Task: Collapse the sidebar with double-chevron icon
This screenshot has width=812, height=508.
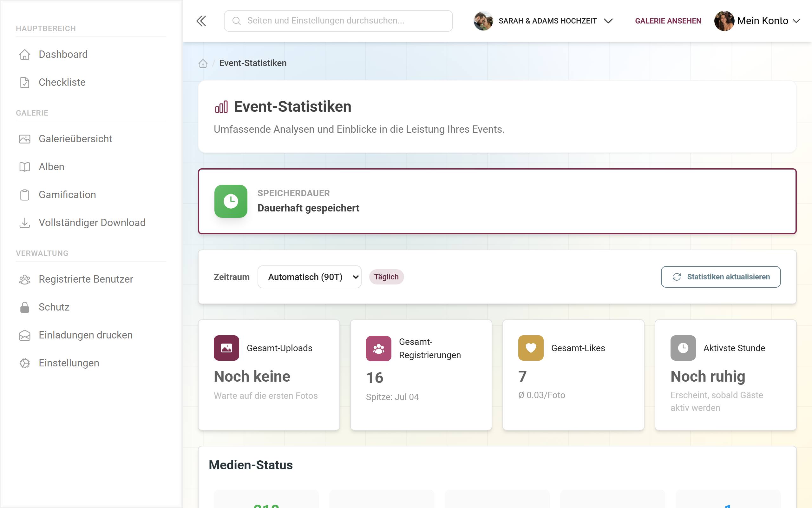Action: coord(201,21)
